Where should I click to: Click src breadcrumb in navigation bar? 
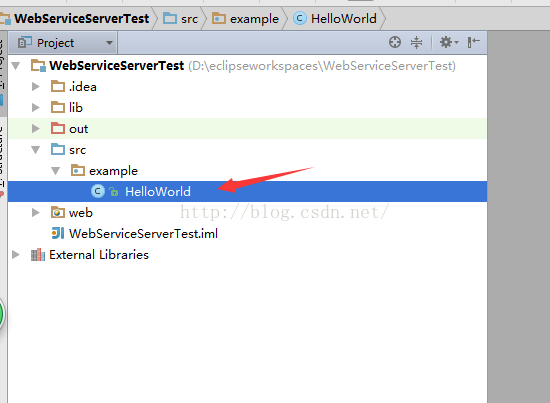(189, 19)
